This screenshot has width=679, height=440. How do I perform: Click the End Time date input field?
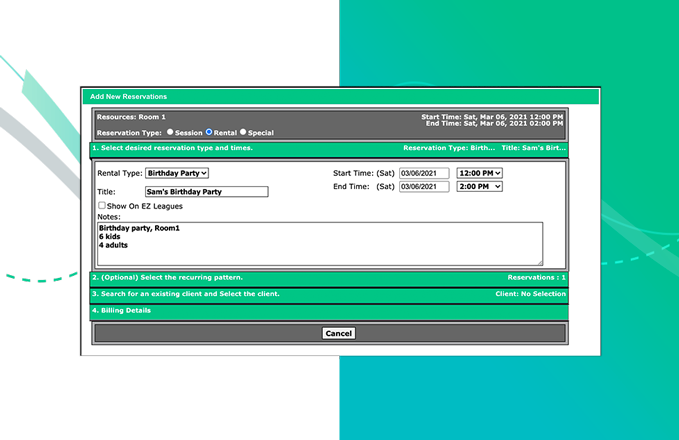[424, 186]
